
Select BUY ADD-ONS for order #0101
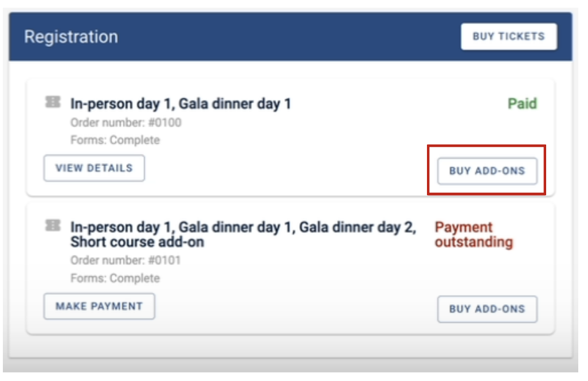pyautogui.click(x=487, y=309)
